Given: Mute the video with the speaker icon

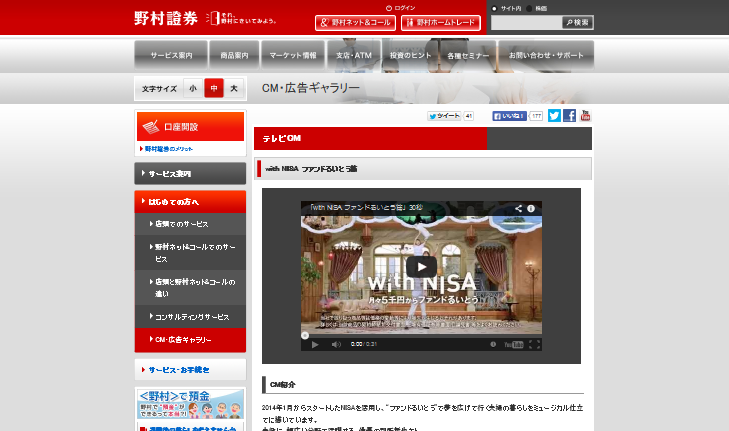Looking at the screenshot, I should 336,345.
